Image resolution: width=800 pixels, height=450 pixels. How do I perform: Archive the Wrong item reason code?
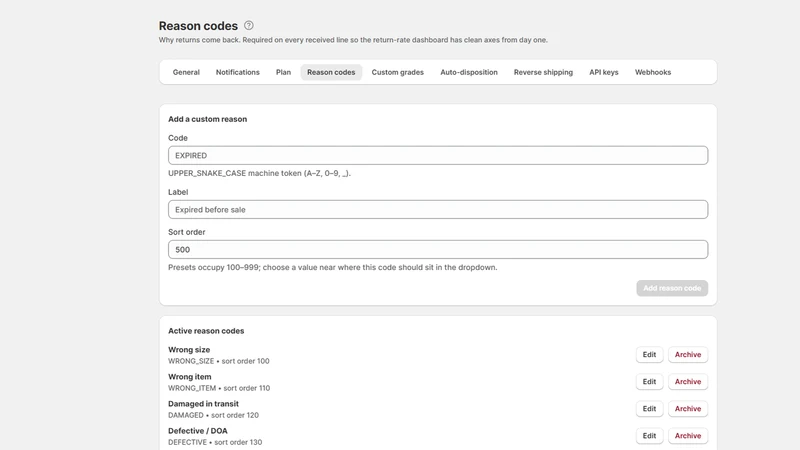click(x=688, y=381)
